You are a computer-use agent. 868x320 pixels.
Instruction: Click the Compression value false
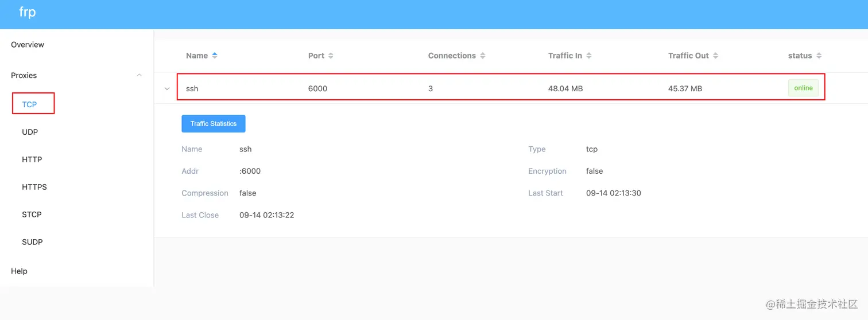pos(247,193)
